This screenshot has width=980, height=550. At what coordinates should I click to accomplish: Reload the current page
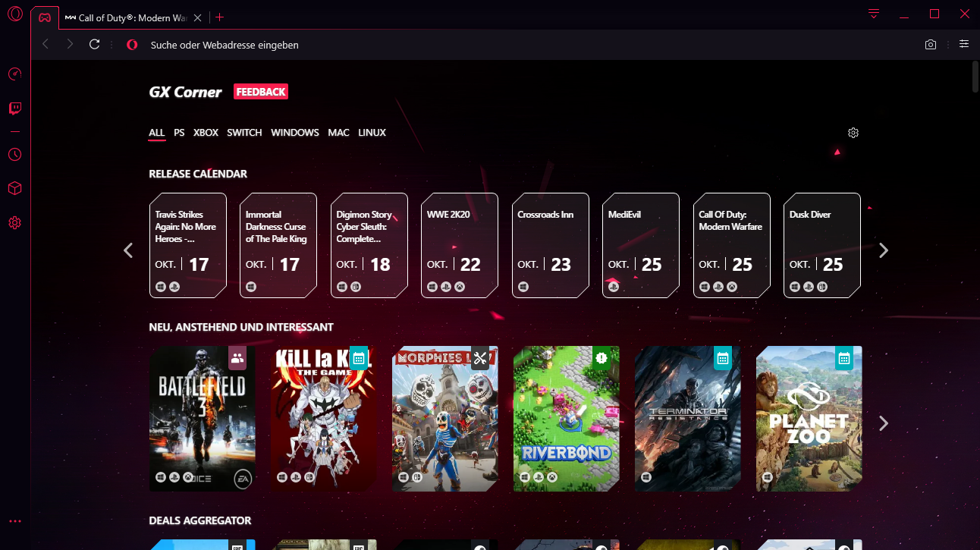95,45
